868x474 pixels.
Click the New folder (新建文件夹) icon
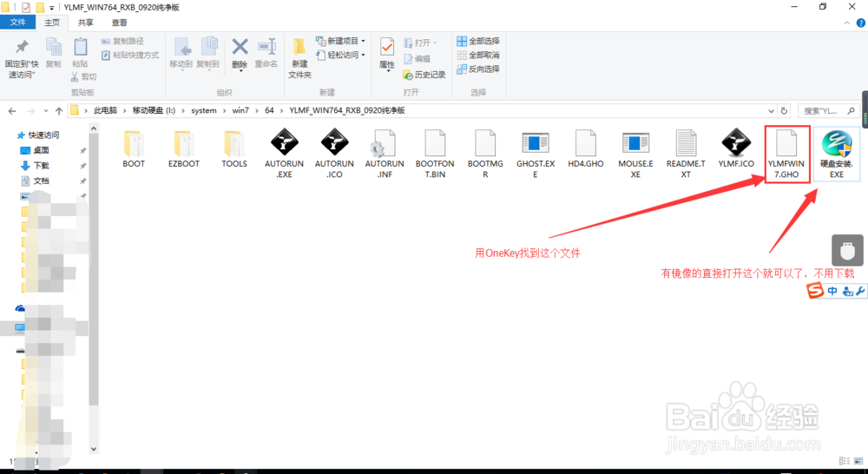299,48
